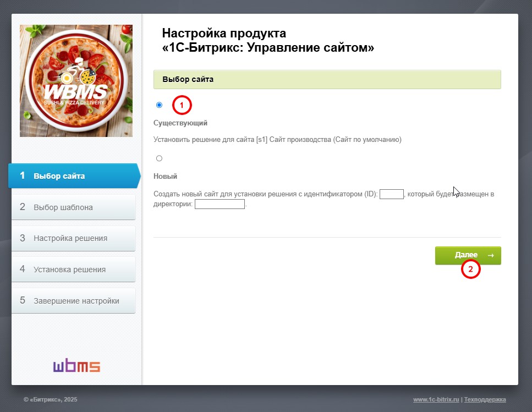
Task: Click the Выбор сайта section header bar
Action: click(327, 79)
